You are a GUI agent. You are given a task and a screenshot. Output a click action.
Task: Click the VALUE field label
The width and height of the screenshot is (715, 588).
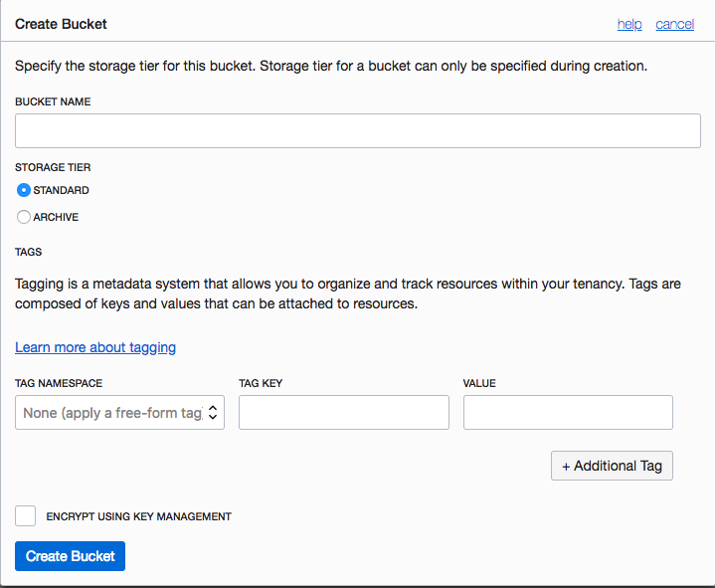479,383
